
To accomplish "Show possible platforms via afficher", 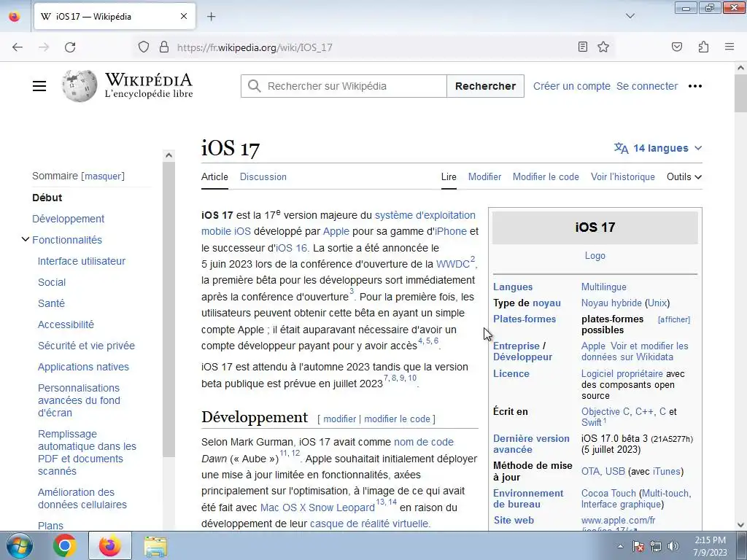I will (674, 319).
